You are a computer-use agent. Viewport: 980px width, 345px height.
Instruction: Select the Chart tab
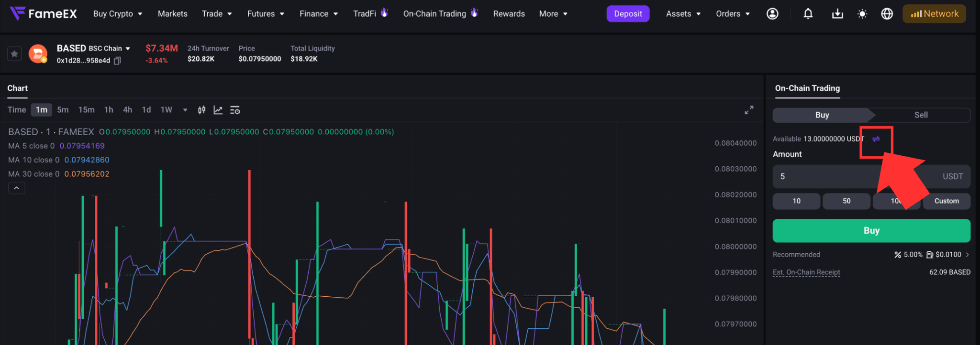18,88
